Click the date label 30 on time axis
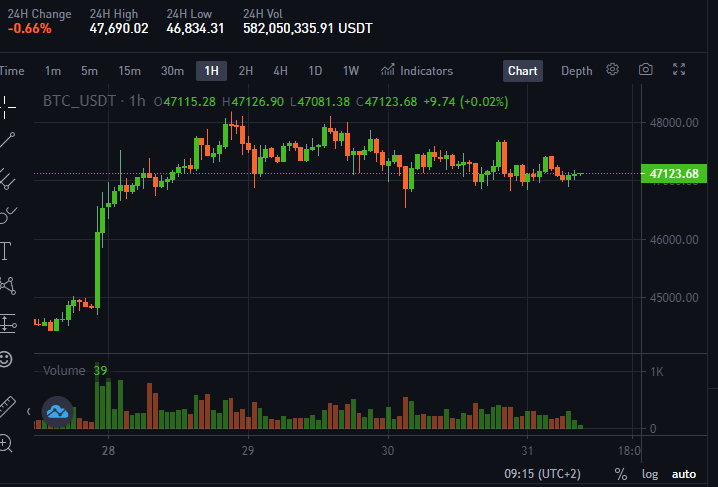Screen dimensions: 718x487 388,451
